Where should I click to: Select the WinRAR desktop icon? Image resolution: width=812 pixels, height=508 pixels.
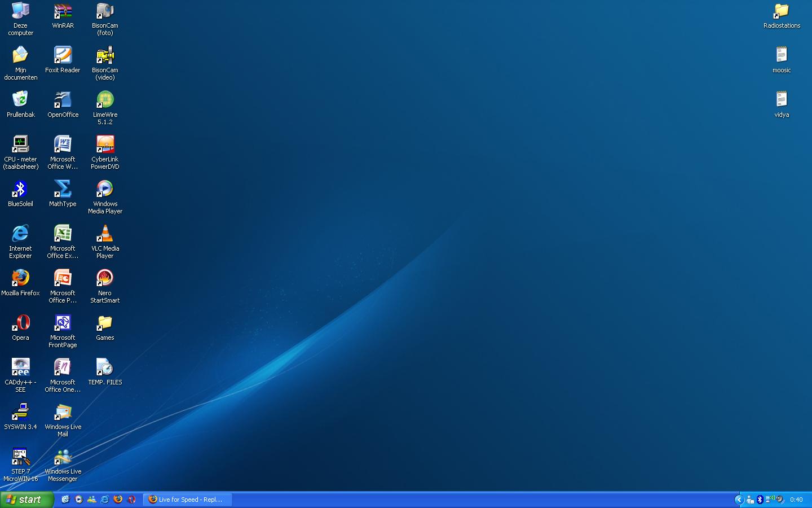[63, 15]
